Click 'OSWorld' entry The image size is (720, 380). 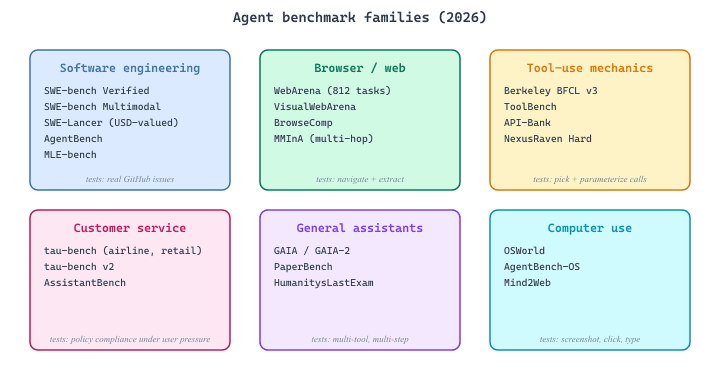(x=524, y=251)
